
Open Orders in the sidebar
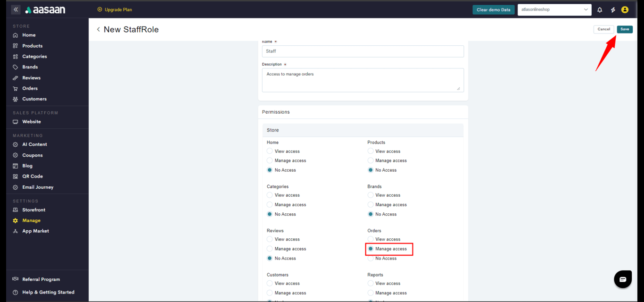[x=30, y=88]
